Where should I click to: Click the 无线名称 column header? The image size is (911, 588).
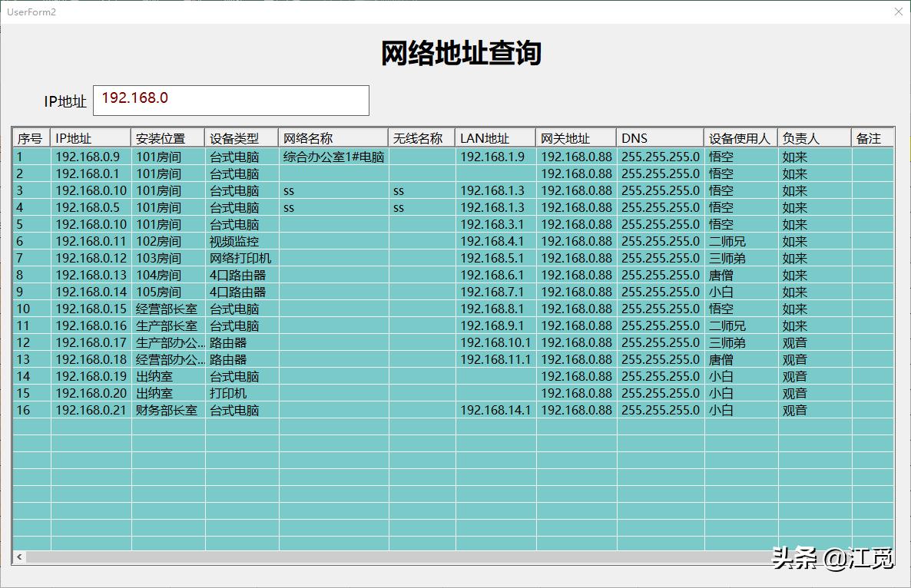(419, 137)
